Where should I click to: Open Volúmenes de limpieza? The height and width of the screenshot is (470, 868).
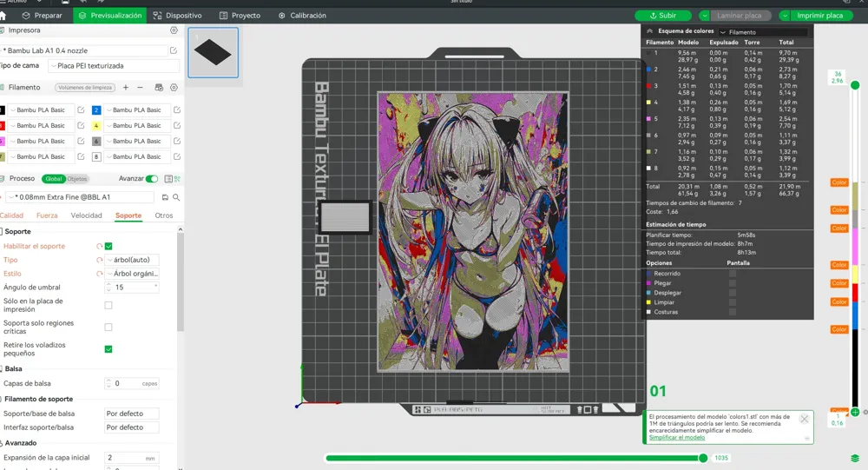(85, 88)
